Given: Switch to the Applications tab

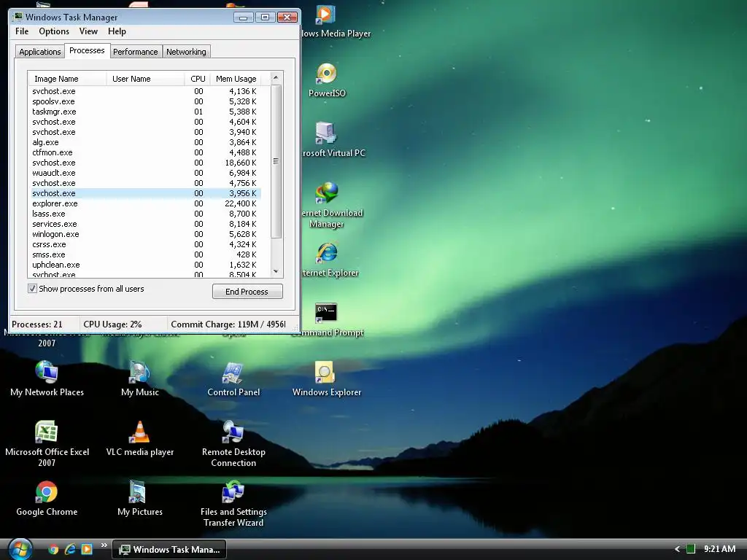Looking at the screenshot, I should click(x=40, y=52).
